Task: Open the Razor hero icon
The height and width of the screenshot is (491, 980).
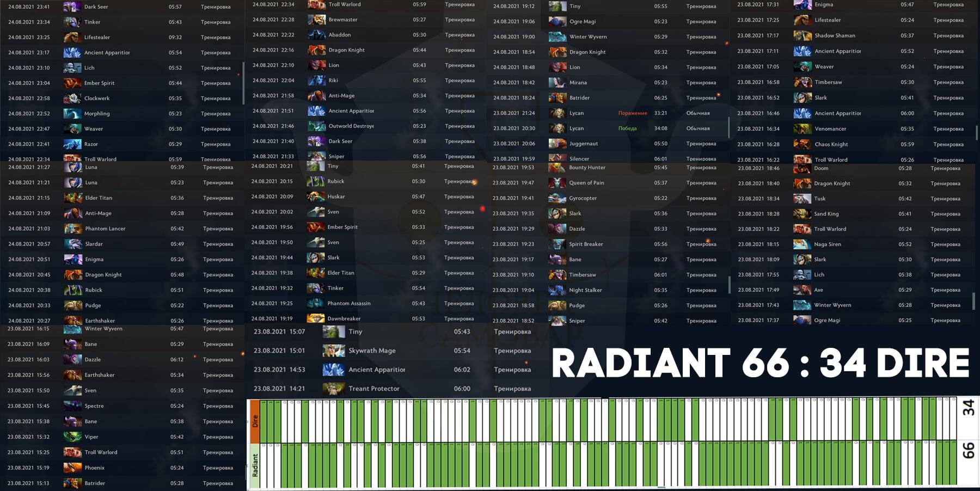Action: click(72, 144)
